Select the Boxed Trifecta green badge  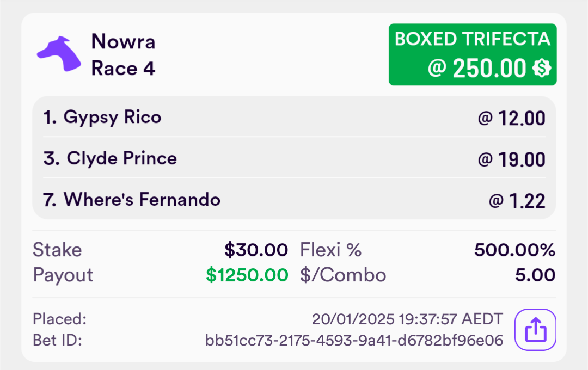[473, 55]
